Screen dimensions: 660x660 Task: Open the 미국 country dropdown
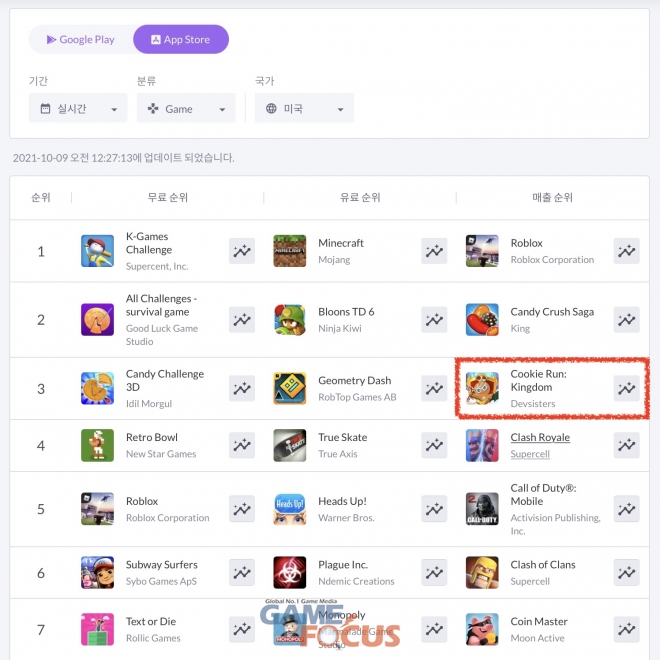tap(304, 109)
